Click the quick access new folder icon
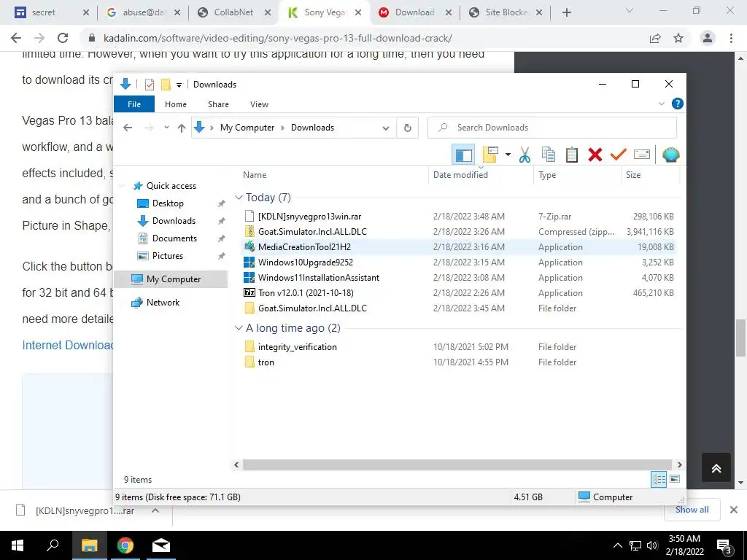Image resolution: width=747 pixels, height=560 pixels. coord(166,85)
